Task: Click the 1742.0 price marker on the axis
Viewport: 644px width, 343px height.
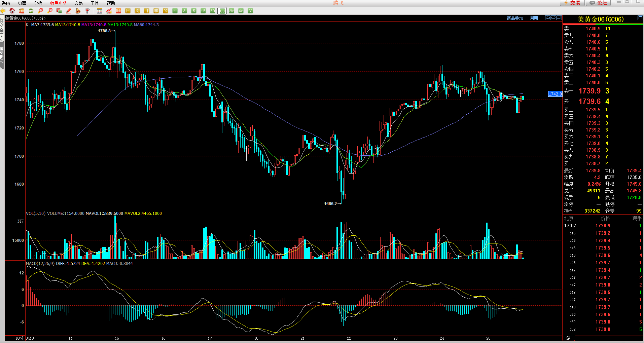Action: click(x=555, y=94)
